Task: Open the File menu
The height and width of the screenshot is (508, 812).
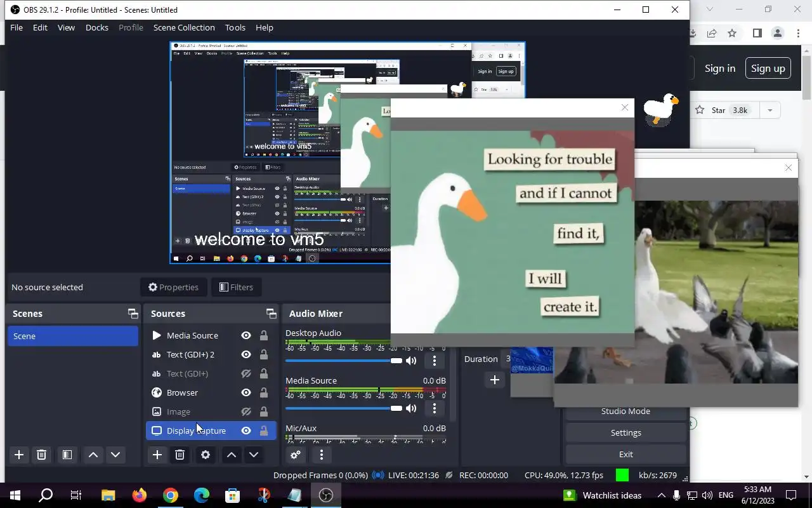Action: coord(16,27)
